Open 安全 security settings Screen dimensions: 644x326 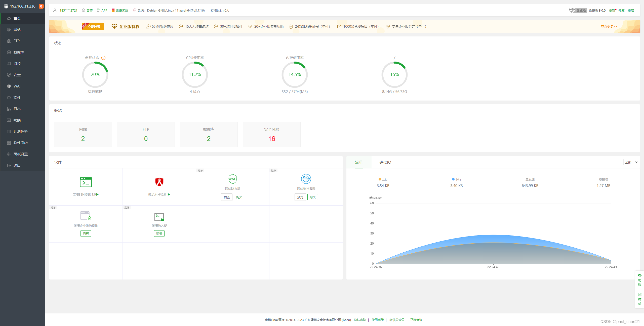pos(17,75)
